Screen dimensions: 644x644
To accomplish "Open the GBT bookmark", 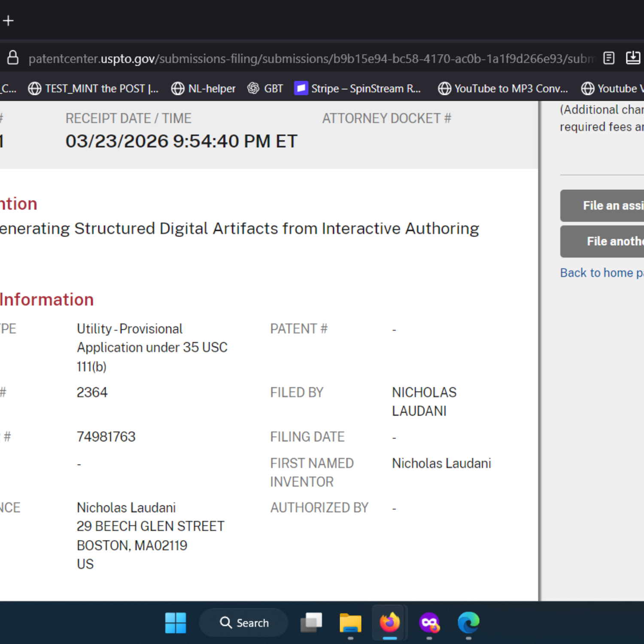I will point(265,88).
